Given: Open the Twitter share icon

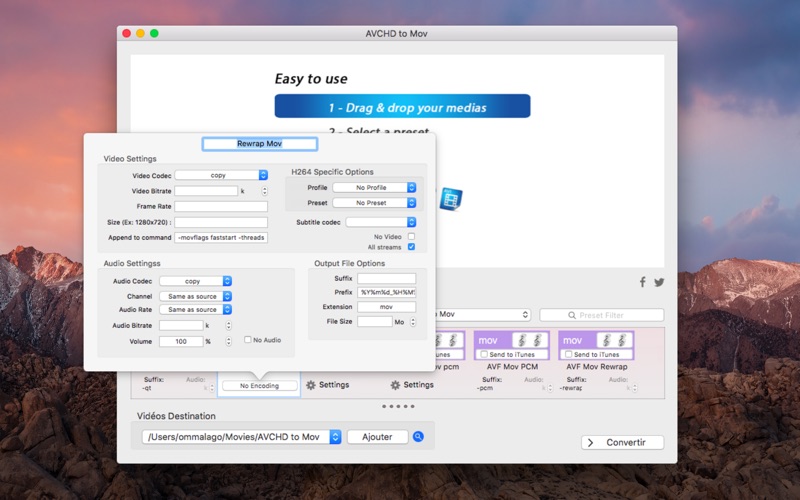Looking at the screenshot, I should click(659, 282).
